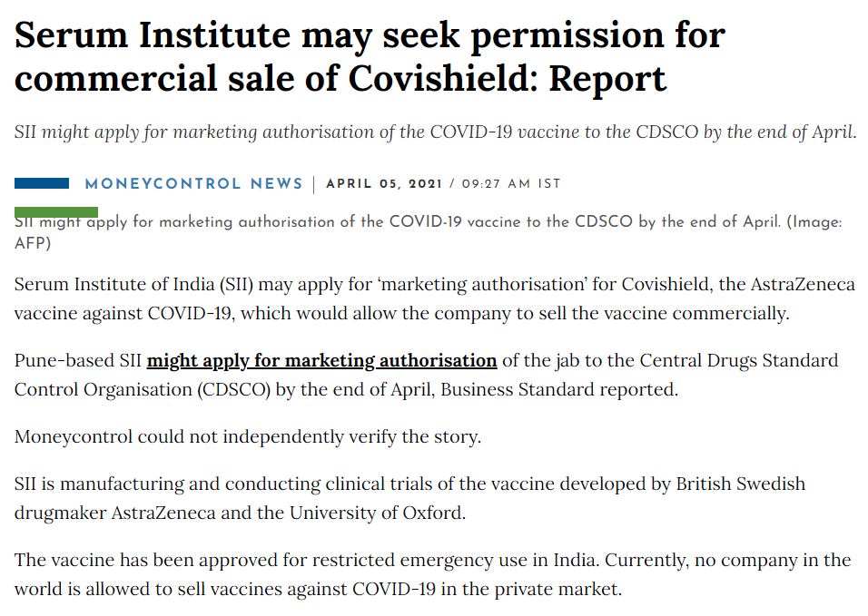Click the blue bar beside Moneycontrol News
The image size is (868, 616).
coord(42,183)
